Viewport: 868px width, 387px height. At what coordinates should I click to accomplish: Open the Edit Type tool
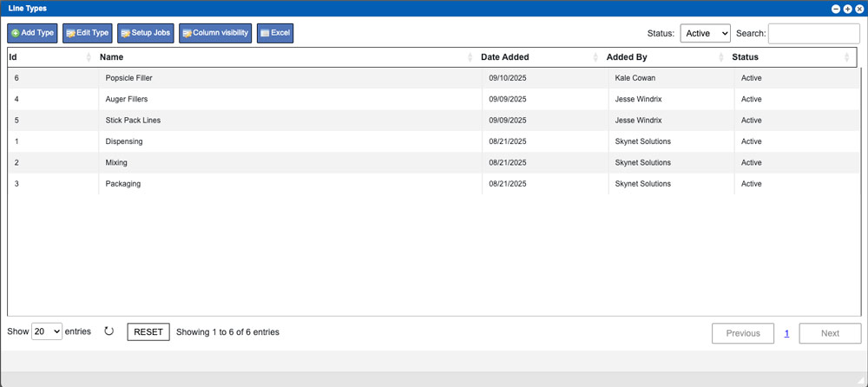click(88, 33)
